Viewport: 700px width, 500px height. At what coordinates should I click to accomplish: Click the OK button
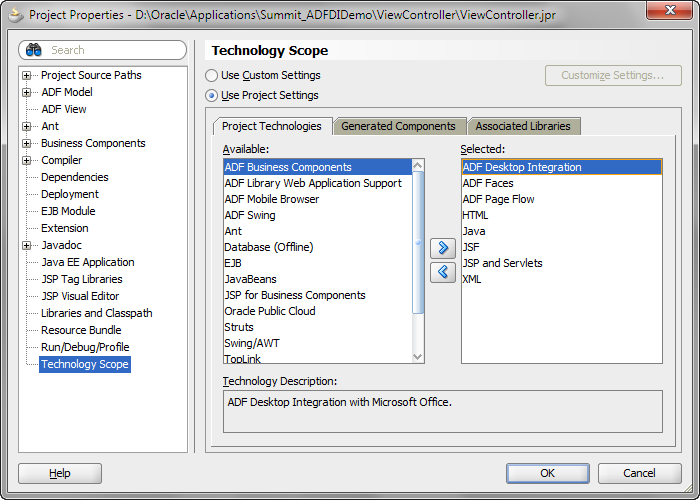(547, 473)
